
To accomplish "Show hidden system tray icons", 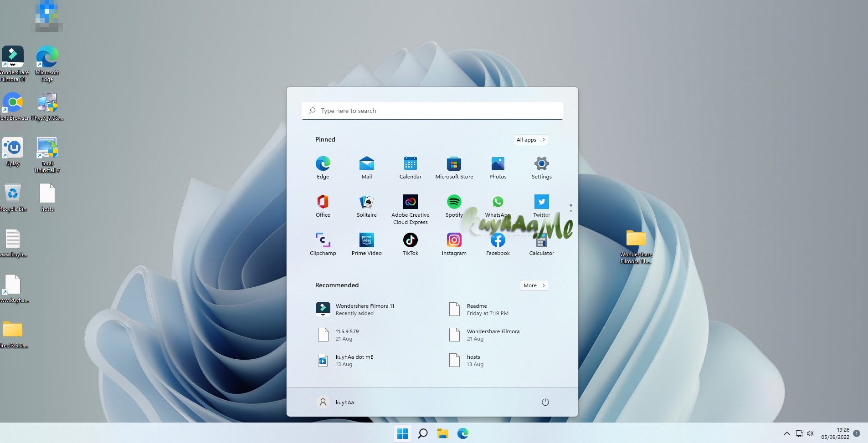I will coord(786,433).
